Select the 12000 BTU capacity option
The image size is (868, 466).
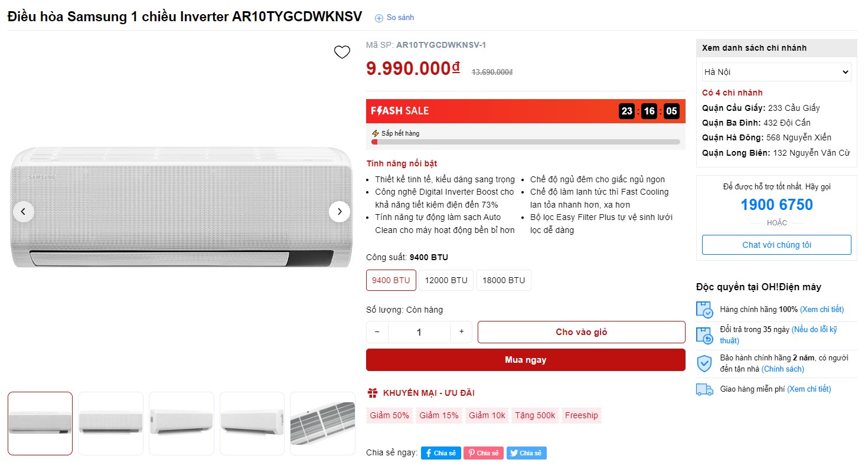point(446,280)
